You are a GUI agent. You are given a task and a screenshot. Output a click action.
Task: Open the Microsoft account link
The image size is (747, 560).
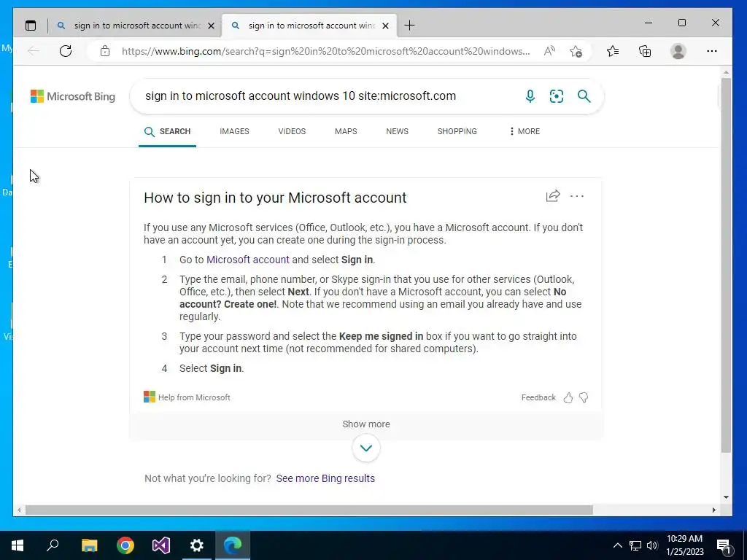pos(248,260)
